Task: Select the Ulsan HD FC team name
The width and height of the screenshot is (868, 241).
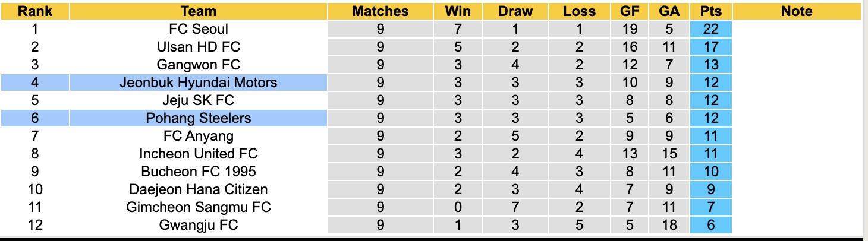Action: [x=198, y=47]
